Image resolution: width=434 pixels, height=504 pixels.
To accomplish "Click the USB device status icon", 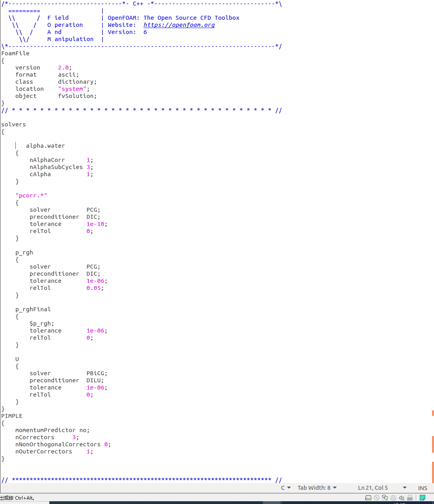I will pyautogui.click(x=410, y=498).
